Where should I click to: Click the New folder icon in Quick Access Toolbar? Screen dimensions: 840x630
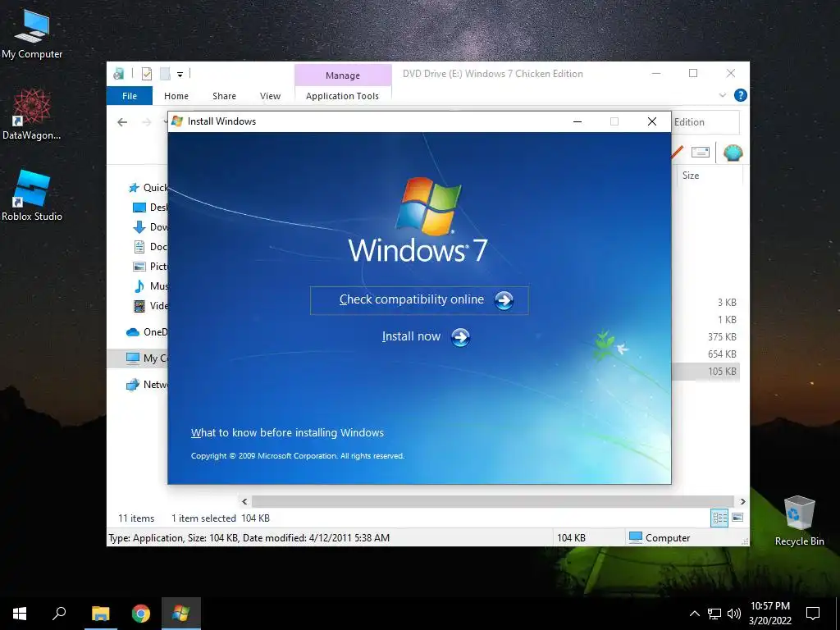click(x=165, y=74)
